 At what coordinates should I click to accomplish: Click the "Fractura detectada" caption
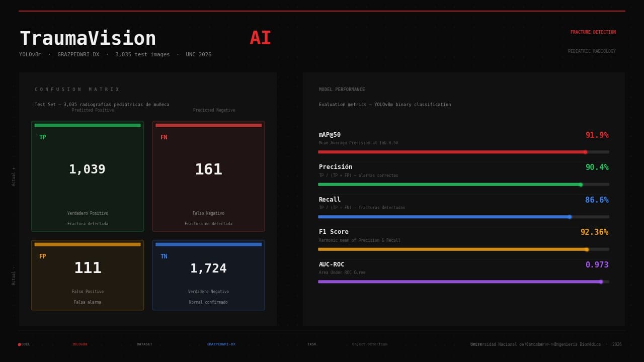click(x=88, y=224)
